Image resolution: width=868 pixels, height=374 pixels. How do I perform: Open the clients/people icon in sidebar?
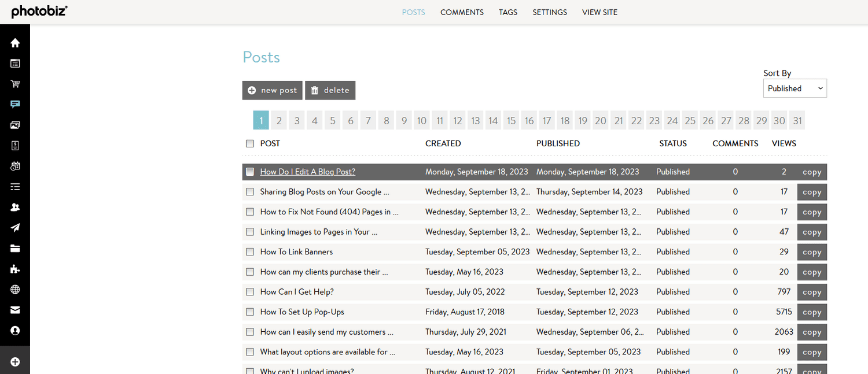coord(14,207)
